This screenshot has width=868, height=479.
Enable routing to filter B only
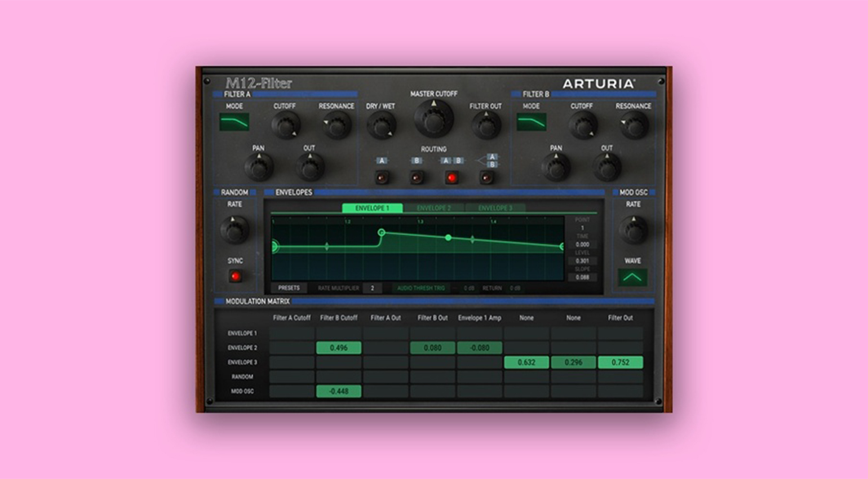click(x=417, y=178)
